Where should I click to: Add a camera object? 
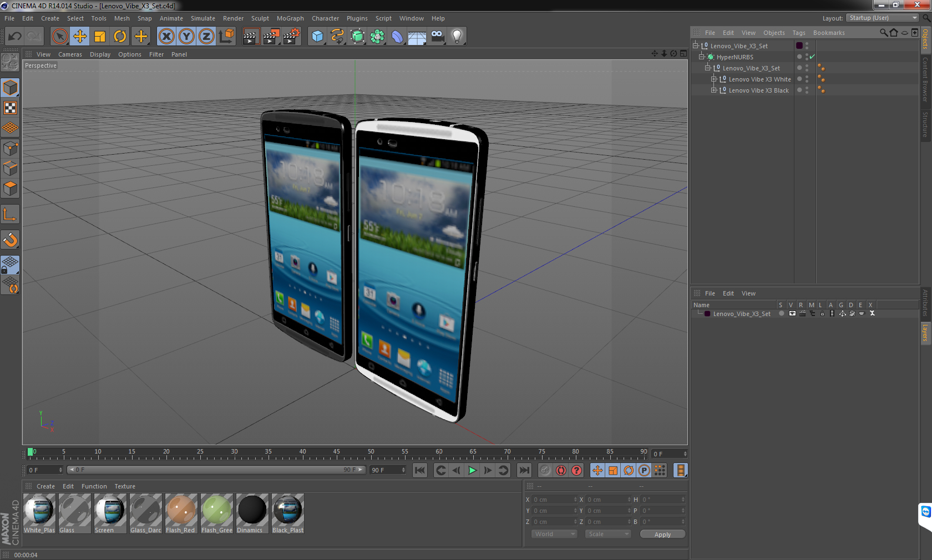[437, 37]
